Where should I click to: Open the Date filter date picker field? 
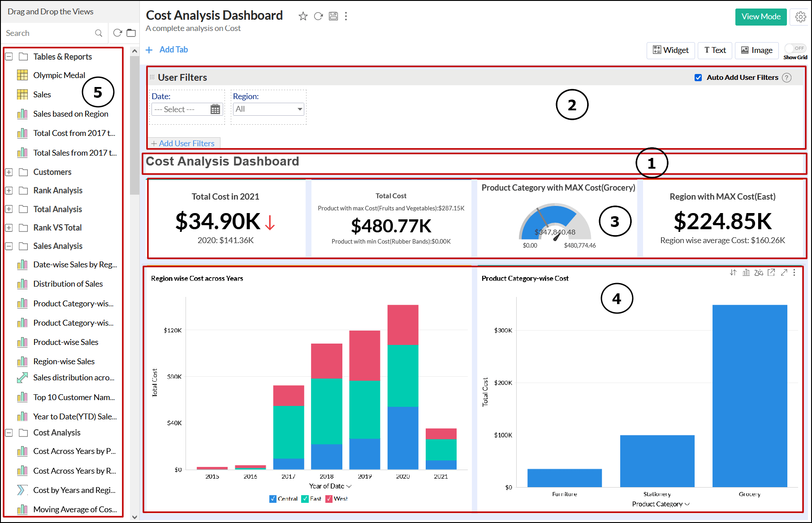(187, 109)
